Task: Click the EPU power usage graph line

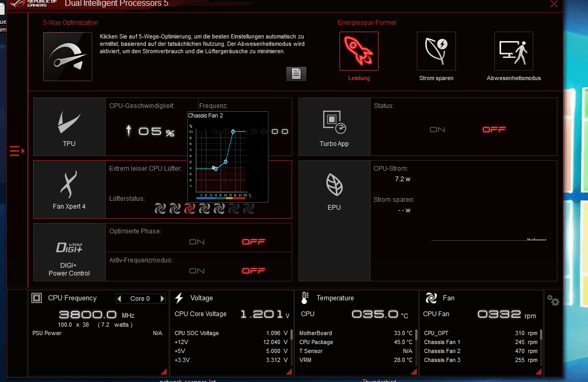Action: [x=489, y=239]
